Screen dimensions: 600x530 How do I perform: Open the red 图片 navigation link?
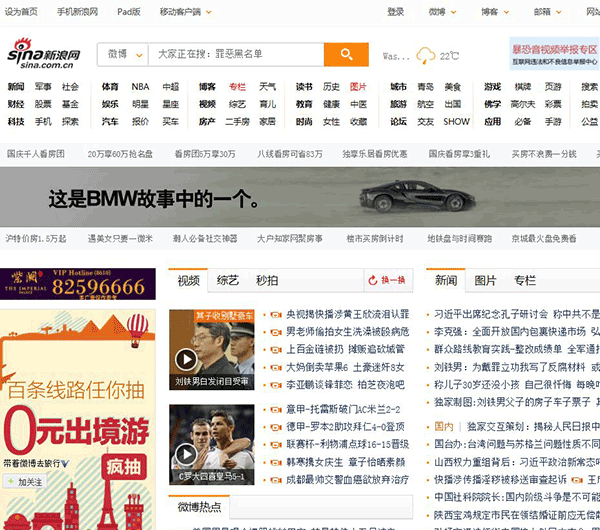click(358, 87)
